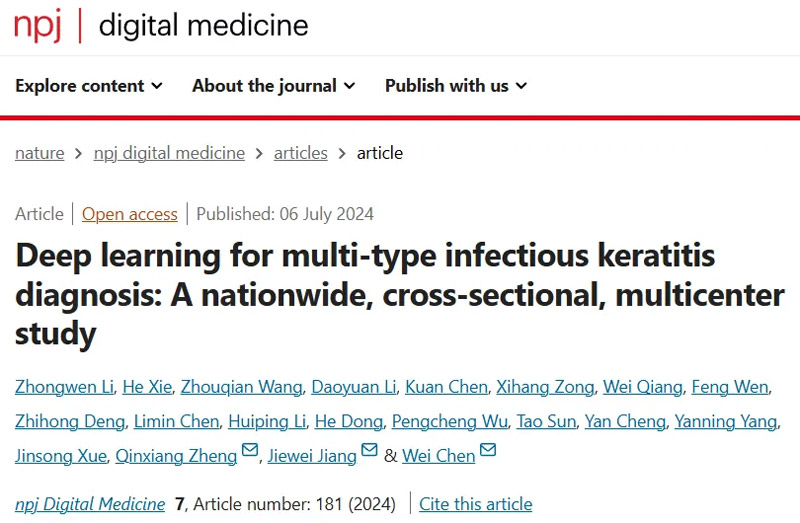The image size is (800, 523).
Task: View author Zhouqian Wang profile
Action: click(x=241, y=387)
